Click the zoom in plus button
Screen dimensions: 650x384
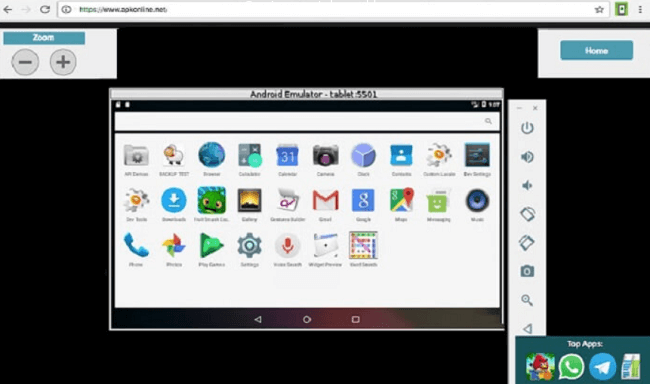(x=63, y=62)
